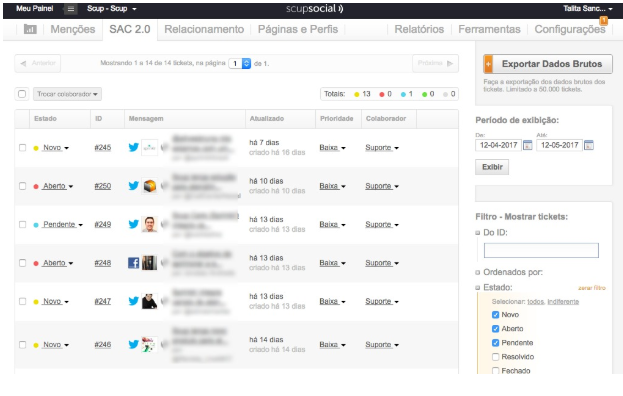Switch to the Ferramentas tab
Viewport: 623px width, 396px height.
[x=490, y=29]
